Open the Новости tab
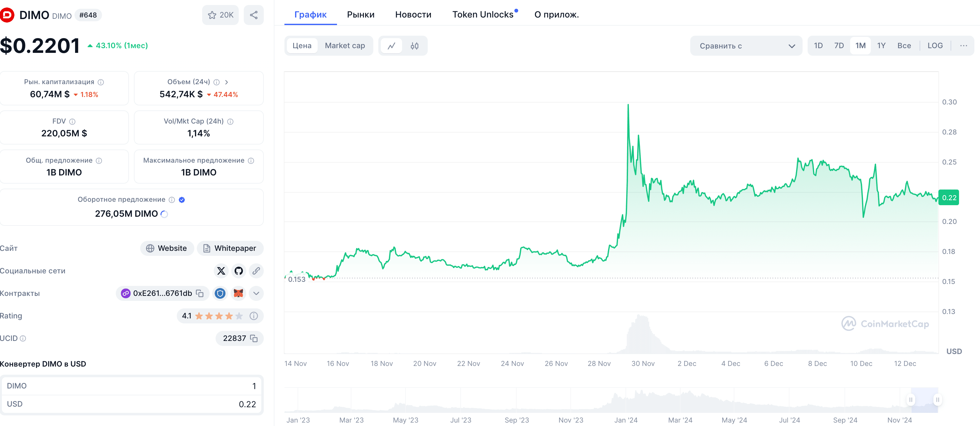Screen dimensions: 980x426 [413, 14]
